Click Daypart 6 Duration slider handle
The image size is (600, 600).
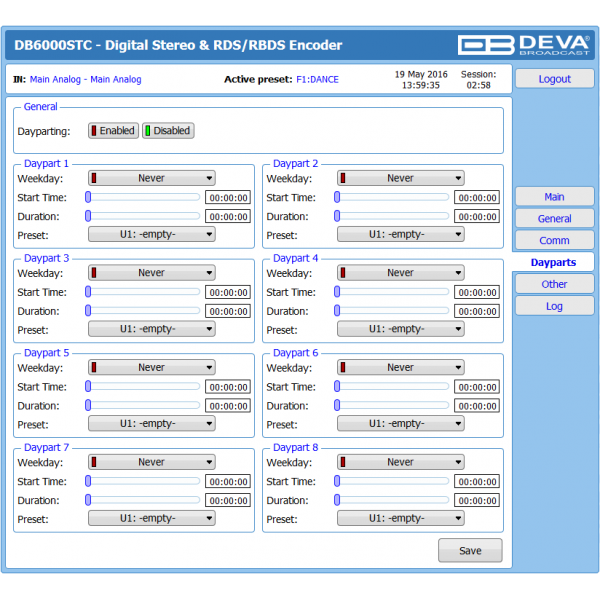(x=337, y=405)
